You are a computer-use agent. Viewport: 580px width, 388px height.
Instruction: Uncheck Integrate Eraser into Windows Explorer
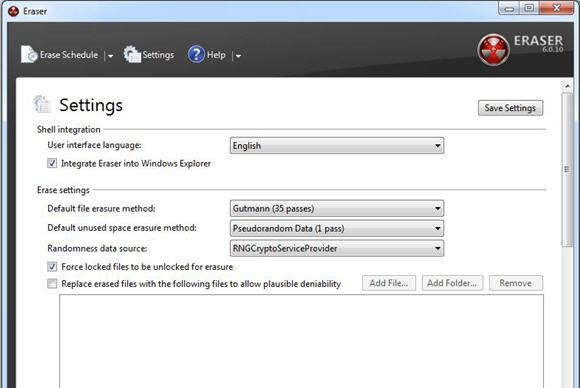pos(52,163)
